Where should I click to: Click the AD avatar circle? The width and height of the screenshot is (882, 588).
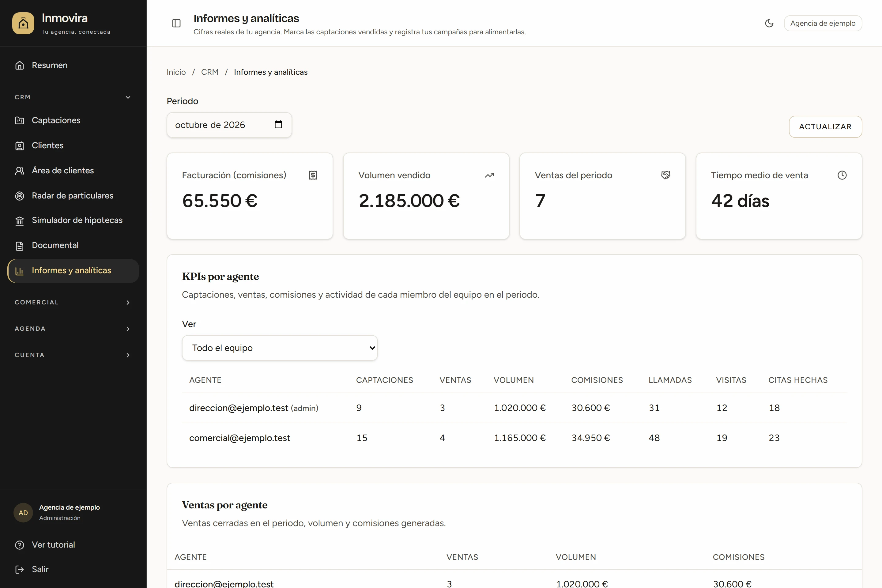click(x=23, y=513)
